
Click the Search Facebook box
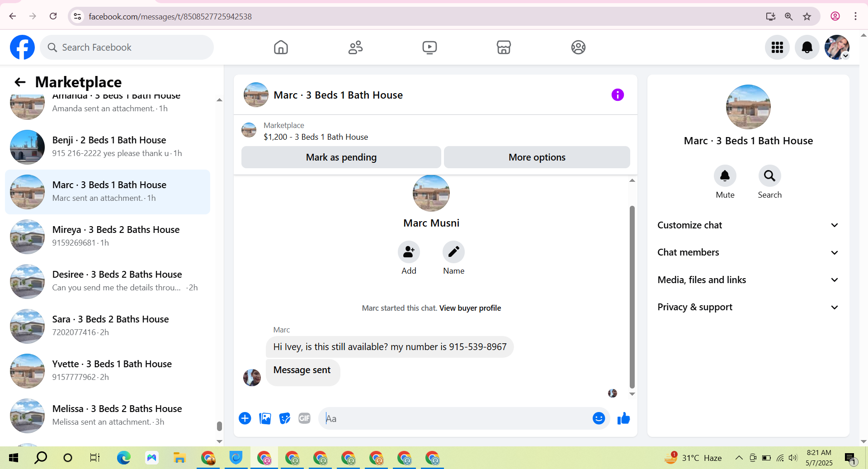click(127, 47)
